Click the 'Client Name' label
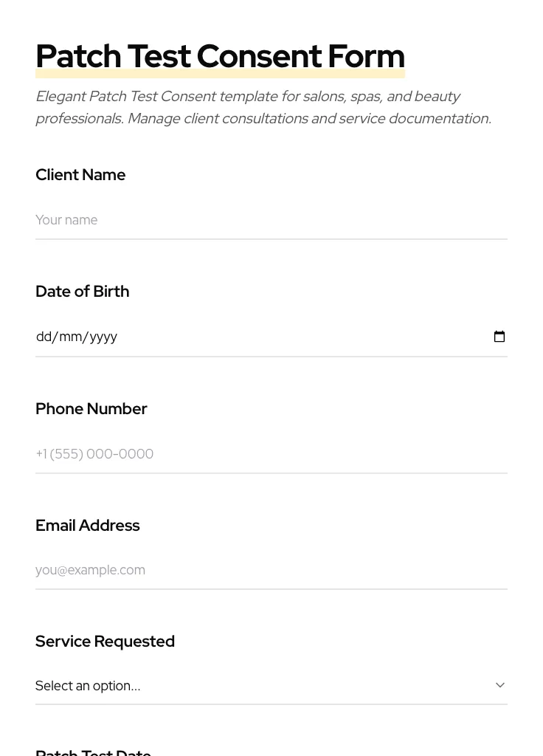Viewport: 543px width, 756px height. pos(80,175)
